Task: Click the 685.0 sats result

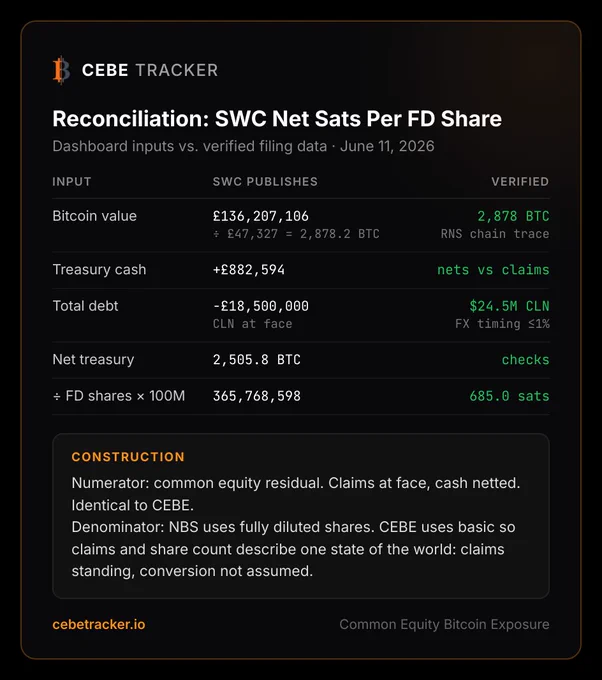Action: tap(509, 396)
